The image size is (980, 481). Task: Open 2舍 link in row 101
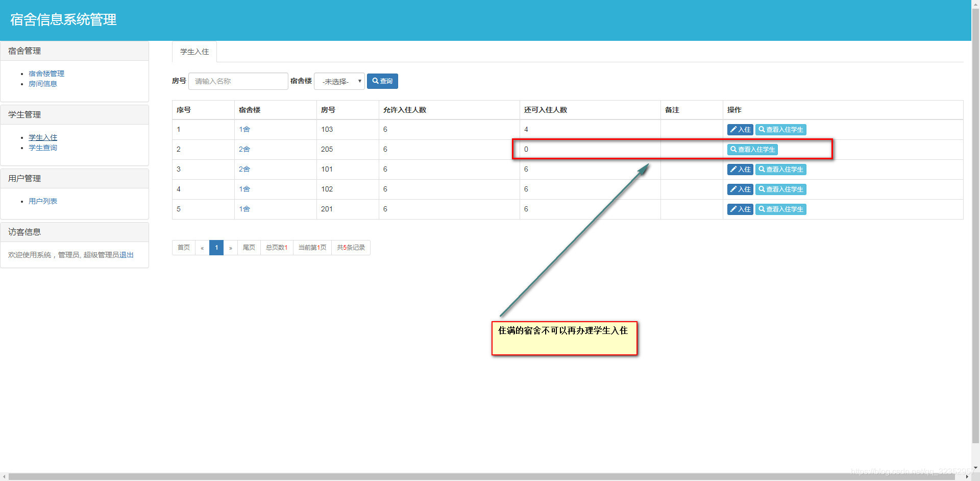pos(244,169)
